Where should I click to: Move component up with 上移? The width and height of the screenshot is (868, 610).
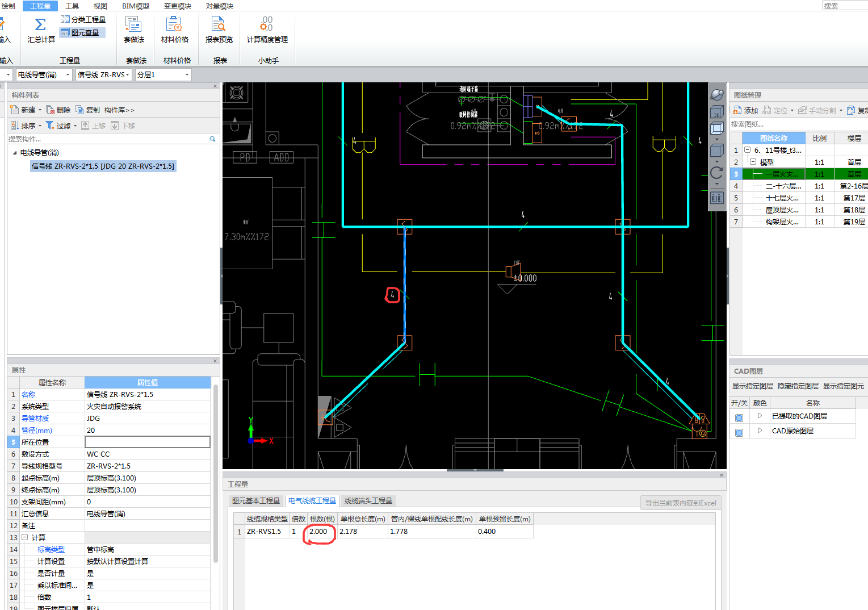tap(94, 126)
